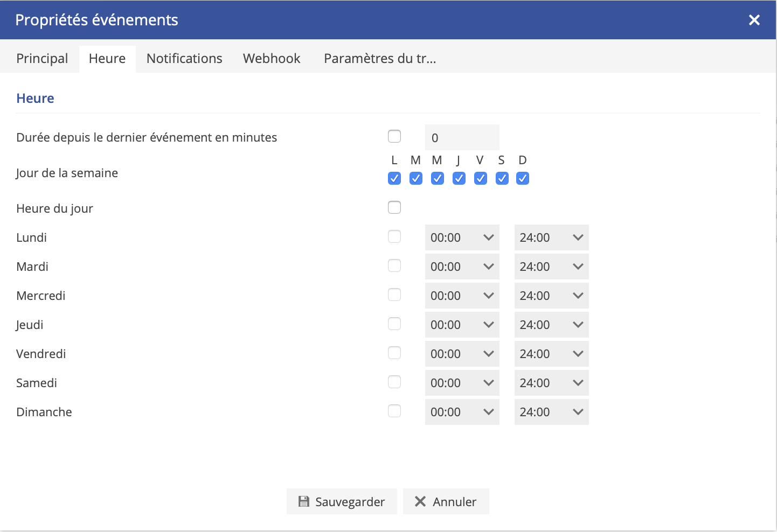777x532 pixels.
Task: Disable the V (Vendredi) weekday checkbox
Action: point(480,178)
